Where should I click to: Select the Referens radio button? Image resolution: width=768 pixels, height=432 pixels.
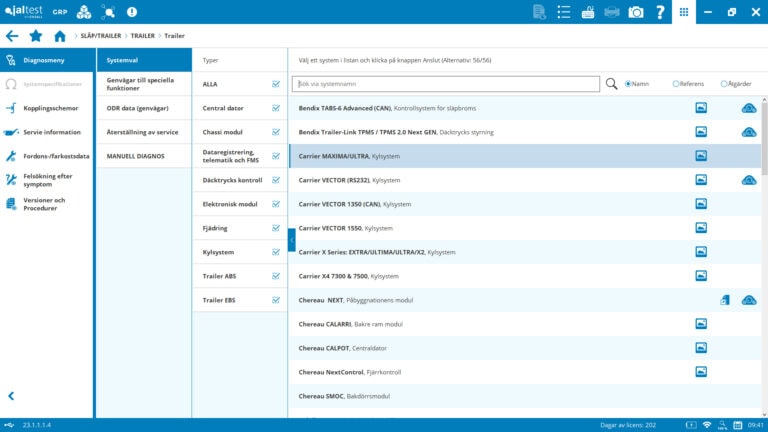pyautogui.click(x=676, y=84)
